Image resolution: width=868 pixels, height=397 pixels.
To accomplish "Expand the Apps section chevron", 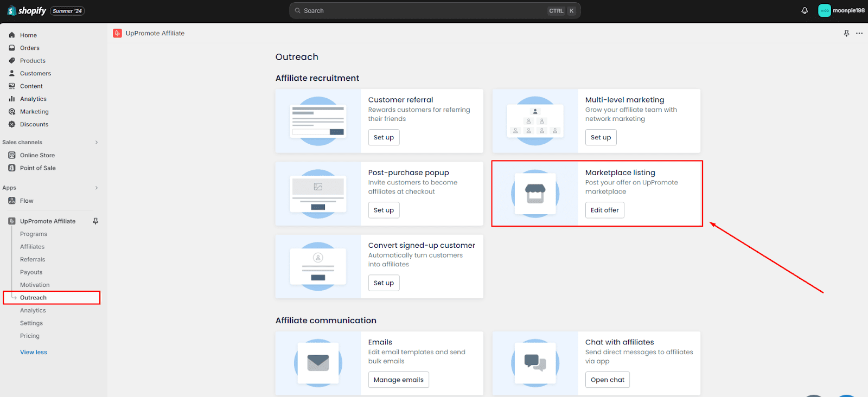I will [x=97, y=188].
